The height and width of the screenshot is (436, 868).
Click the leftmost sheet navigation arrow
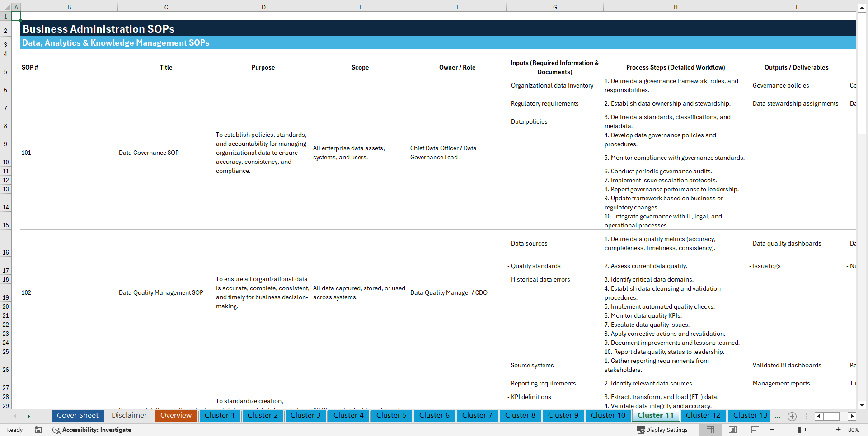[14, 416]
